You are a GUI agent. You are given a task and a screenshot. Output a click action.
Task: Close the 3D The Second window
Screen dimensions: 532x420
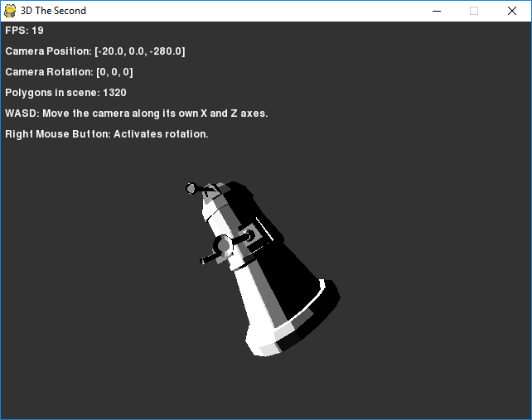click(512, 11)
